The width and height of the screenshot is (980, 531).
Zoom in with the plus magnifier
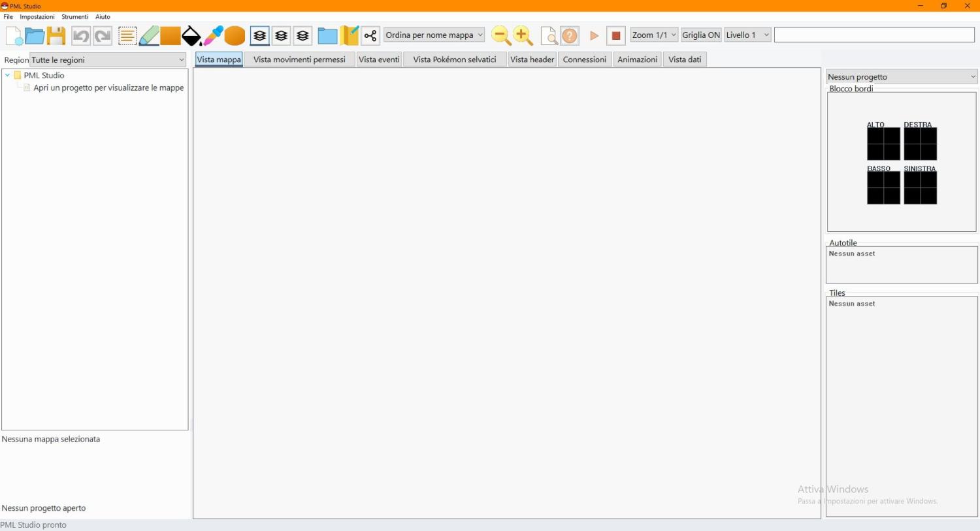(523, 36)
